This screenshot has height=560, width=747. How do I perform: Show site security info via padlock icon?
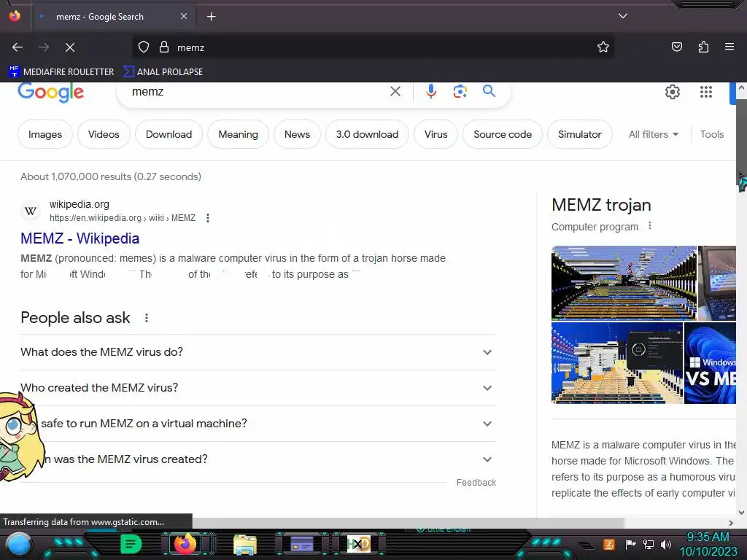[x=164, y=47]
